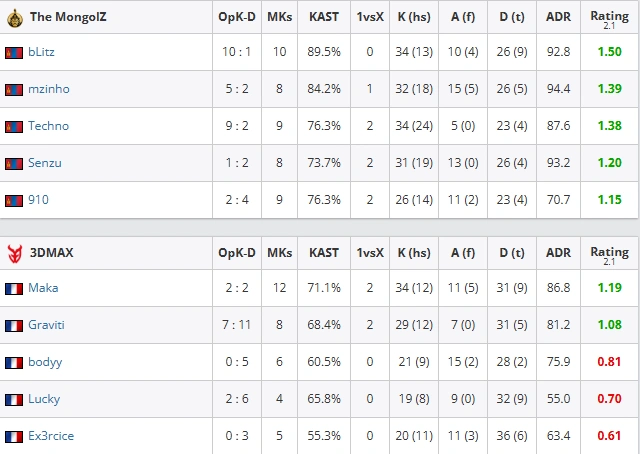Open the 3DMAX team name link

coord(51,253)
